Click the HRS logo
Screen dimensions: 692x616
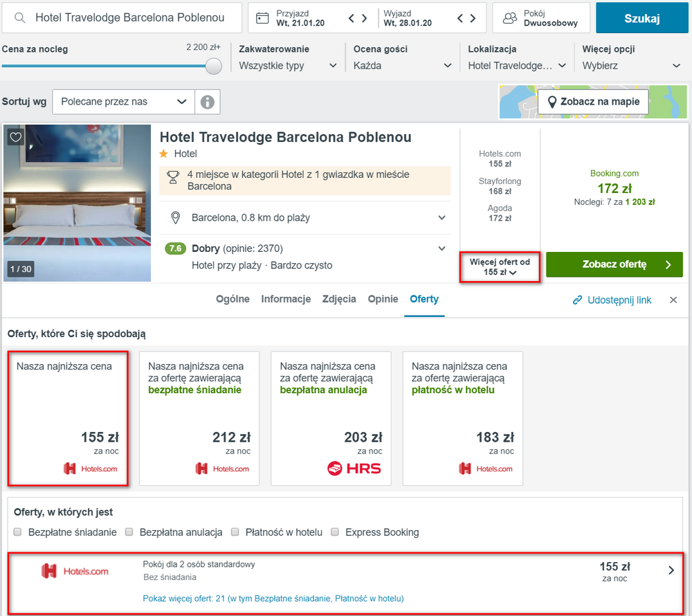tap(354, 468)
